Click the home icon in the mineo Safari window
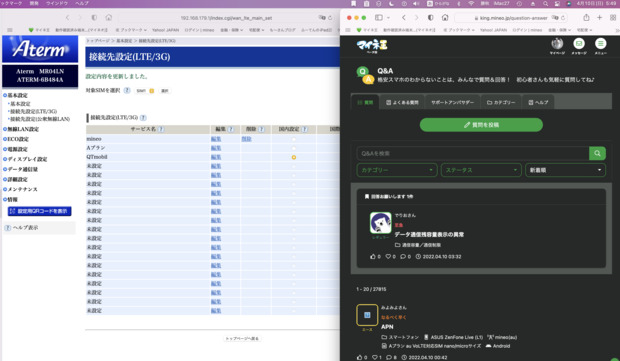620x361 pixels. [445, 17]
